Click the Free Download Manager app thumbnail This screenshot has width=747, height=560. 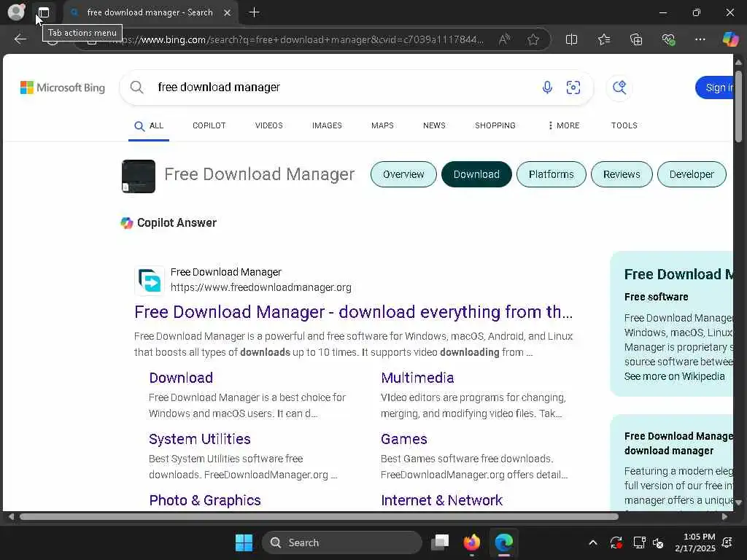tap(138, 176)
